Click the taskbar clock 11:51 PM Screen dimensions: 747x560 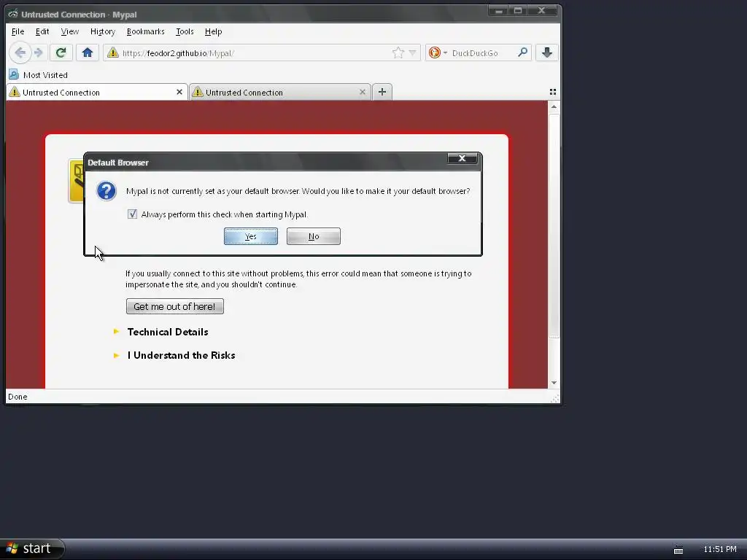click(720, 549)
